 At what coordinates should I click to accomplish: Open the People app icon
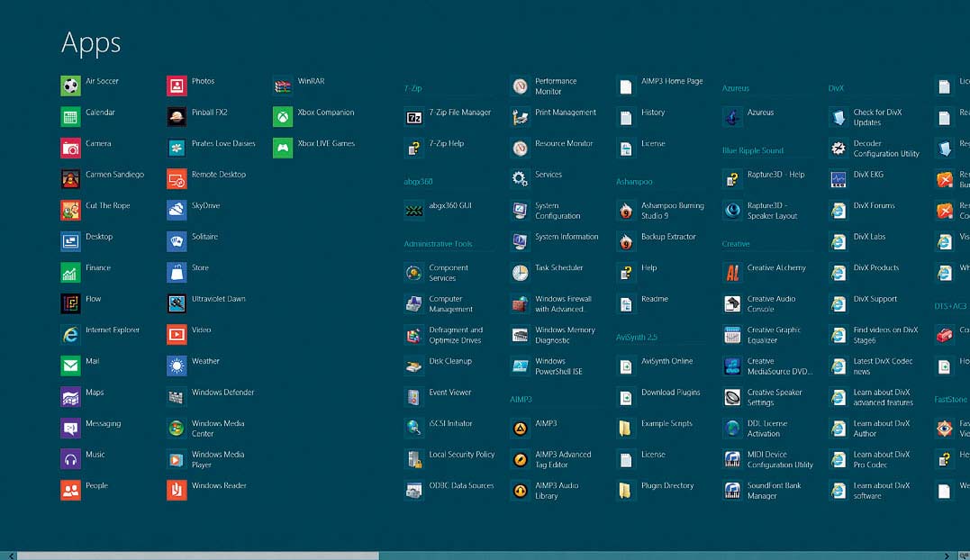[x=70, y=490]
